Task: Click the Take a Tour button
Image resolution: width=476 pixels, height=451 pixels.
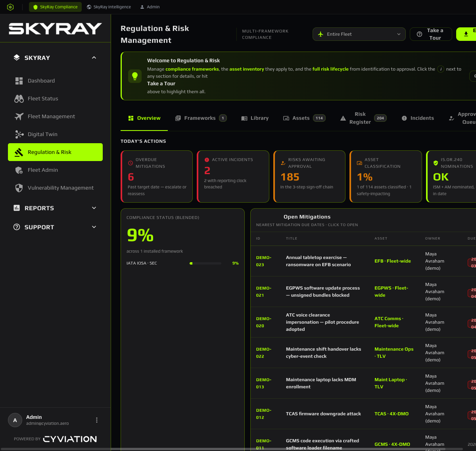Action: pos(431,34)
